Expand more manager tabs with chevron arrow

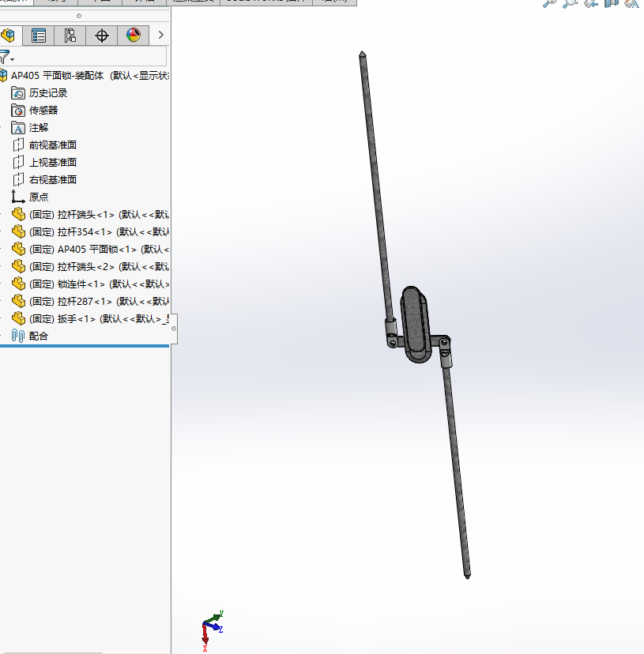[160, 35]
